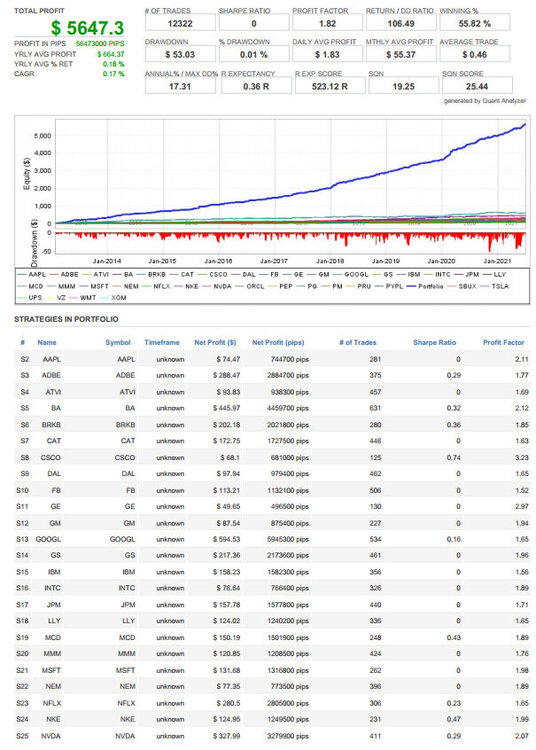Click the profit factor box showing 1.82

click(328, 23)
